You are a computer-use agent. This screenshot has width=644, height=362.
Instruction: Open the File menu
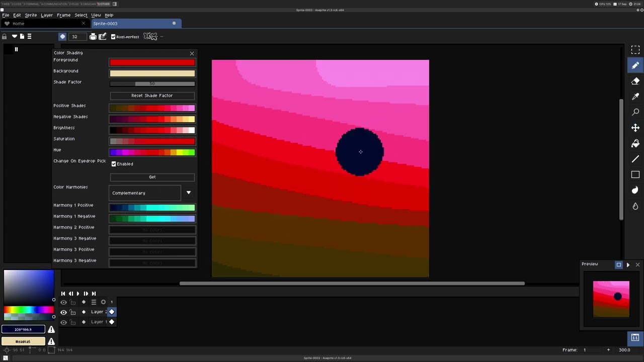[6, 15]
